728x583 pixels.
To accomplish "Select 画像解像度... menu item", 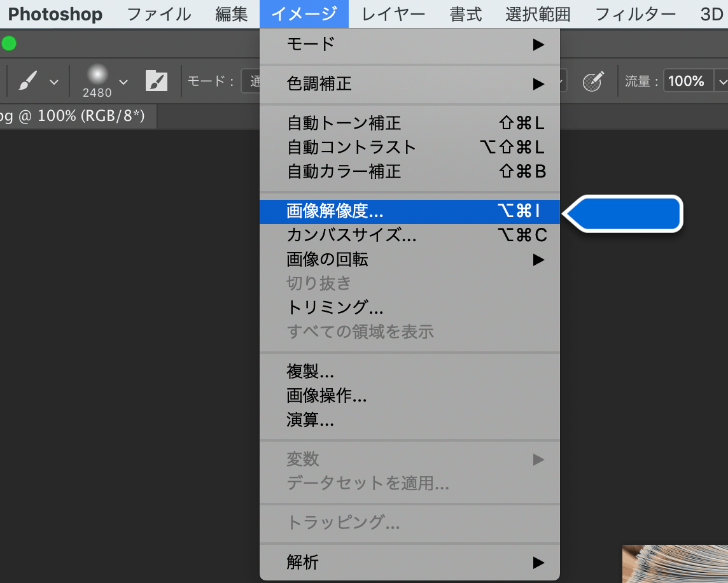I will 410,211.
